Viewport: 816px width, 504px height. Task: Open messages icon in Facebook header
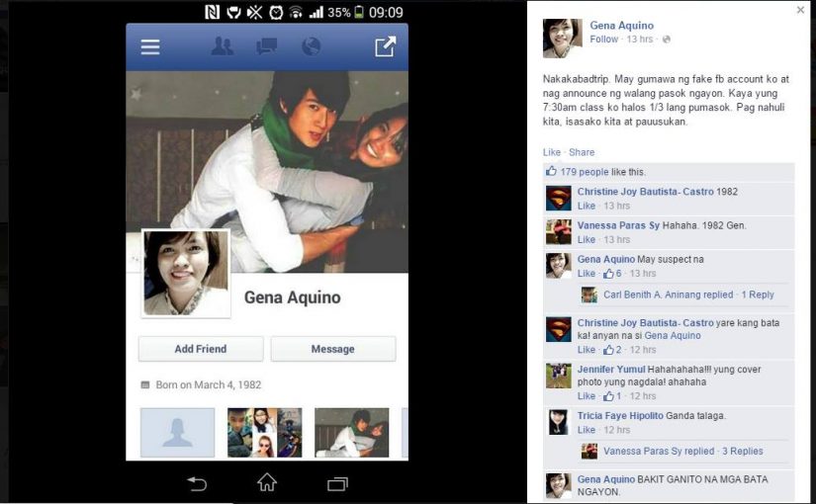266,46
